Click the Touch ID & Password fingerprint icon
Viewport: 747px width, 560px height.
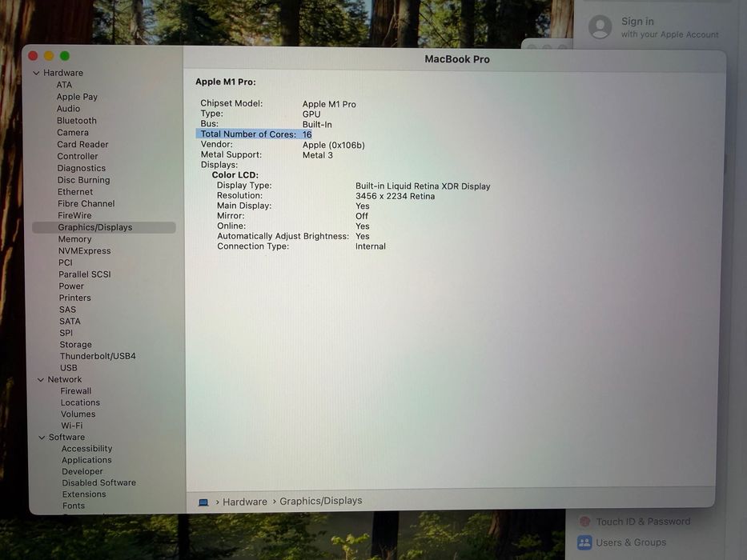coord(584,522)
